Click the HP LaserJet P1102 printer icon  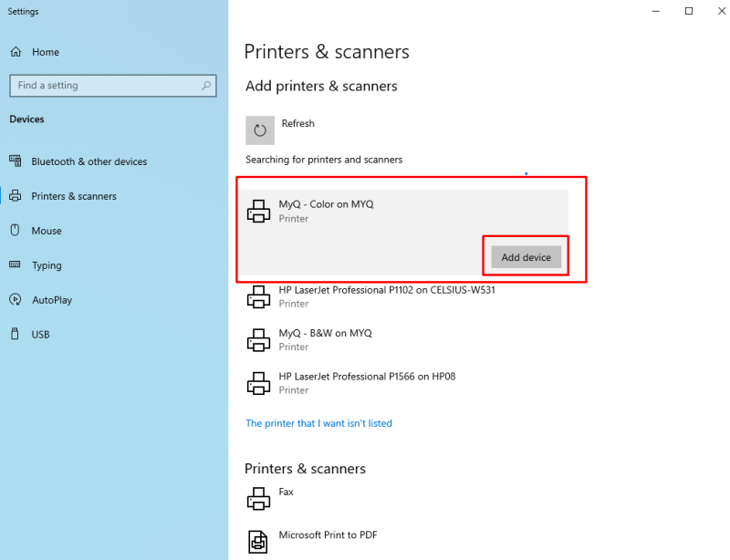pos(258,296)
